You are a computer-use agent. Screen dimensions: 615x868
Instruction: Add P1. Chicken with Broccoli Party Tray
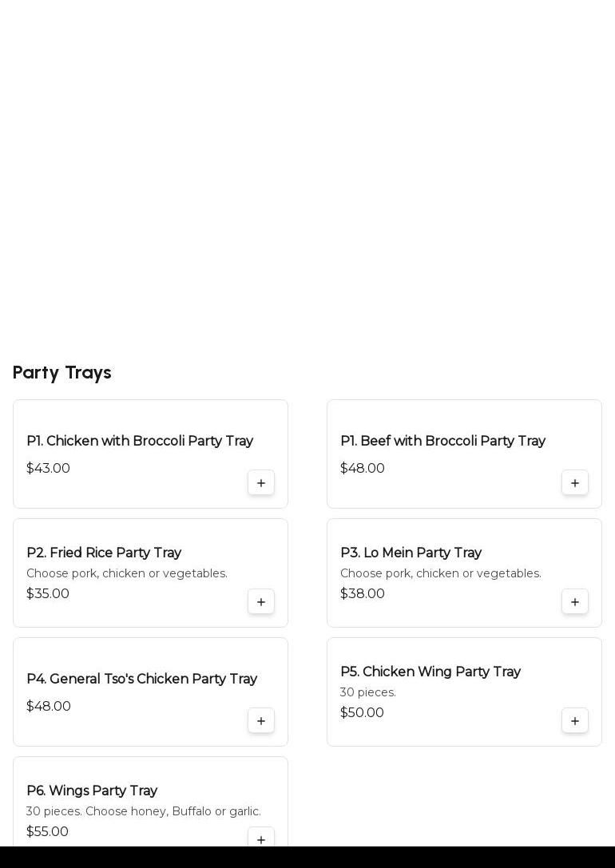coord(261,483)
